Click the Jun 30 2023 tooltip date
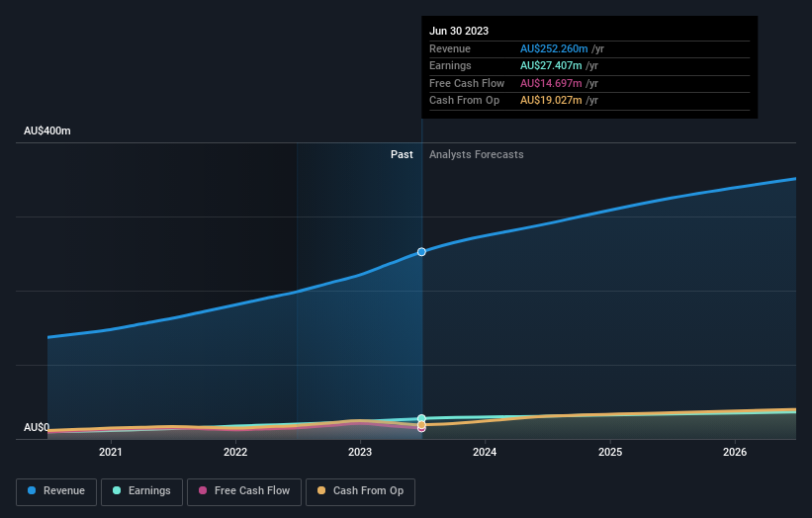This screenshot has height=518, width=812. coord(459,31)
